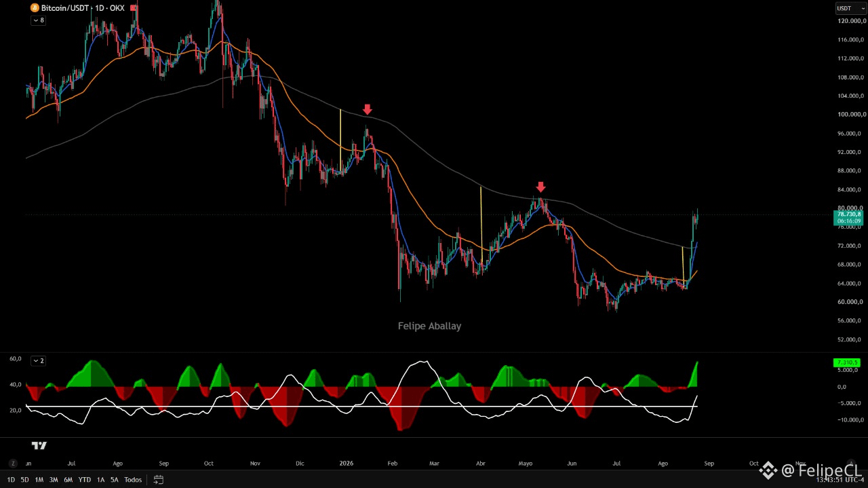Select the 3M time range
Screen dimensions: 868x488
(54, 480)
